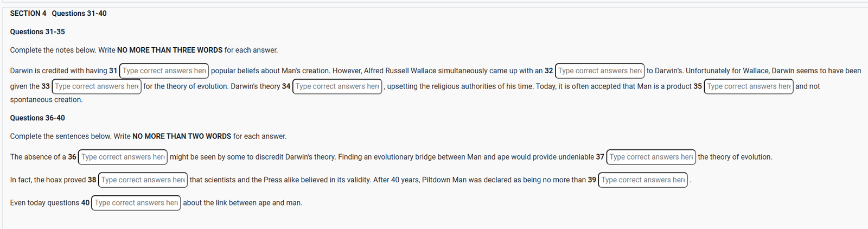868x229 pixels.
Task: Focus the question 38 input field
Action: click(143, 180)
